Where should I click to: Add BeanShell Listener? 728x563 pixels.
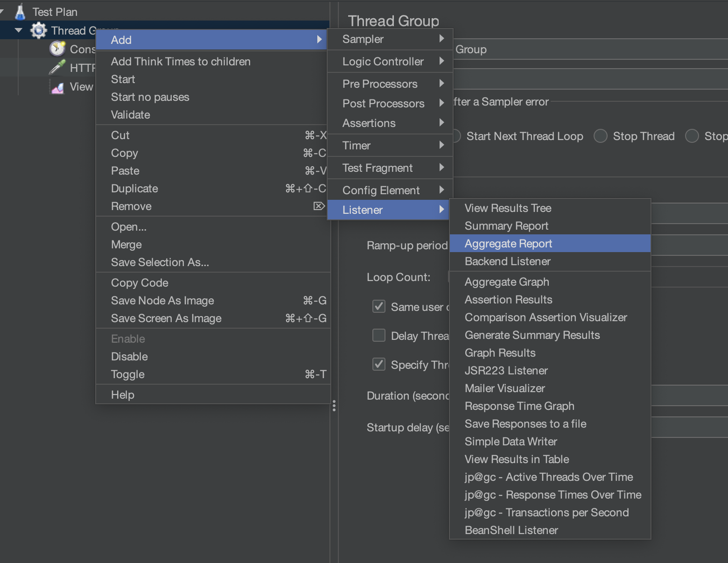point(550,530)
